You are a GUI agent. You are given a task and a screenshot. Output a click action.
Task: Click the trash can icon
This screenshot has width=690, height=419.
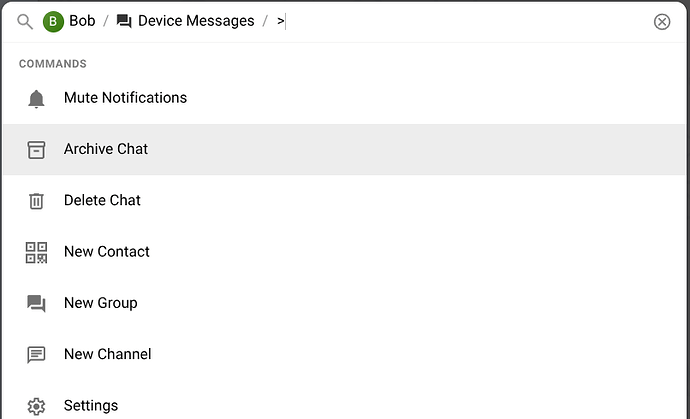pos(36,201)
